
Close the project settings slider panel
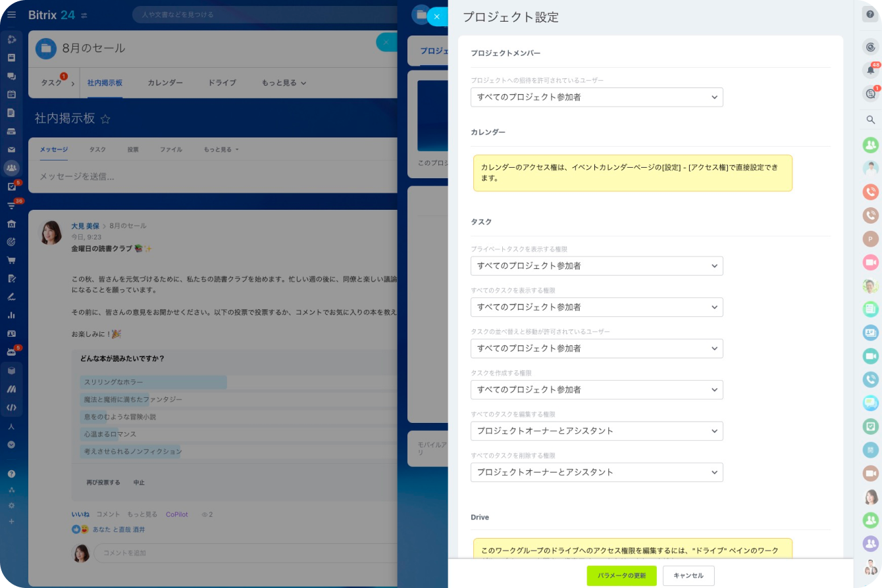tap(436, 16)
